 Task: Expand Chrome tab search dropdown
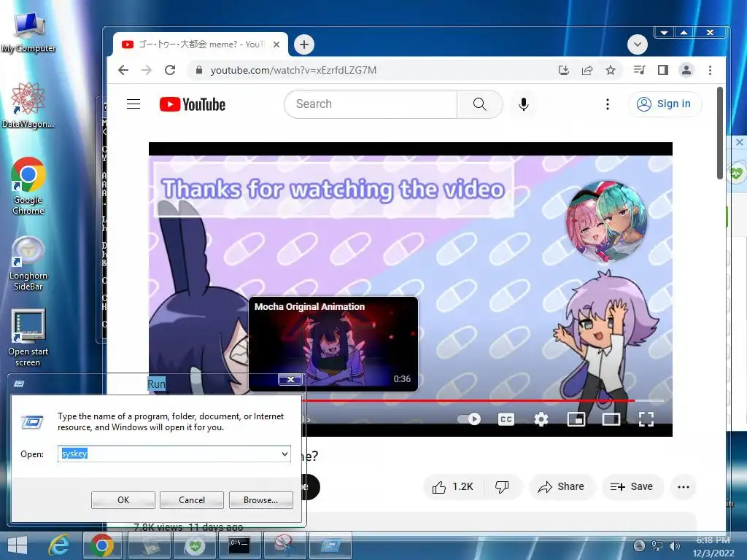pos(637,44)
